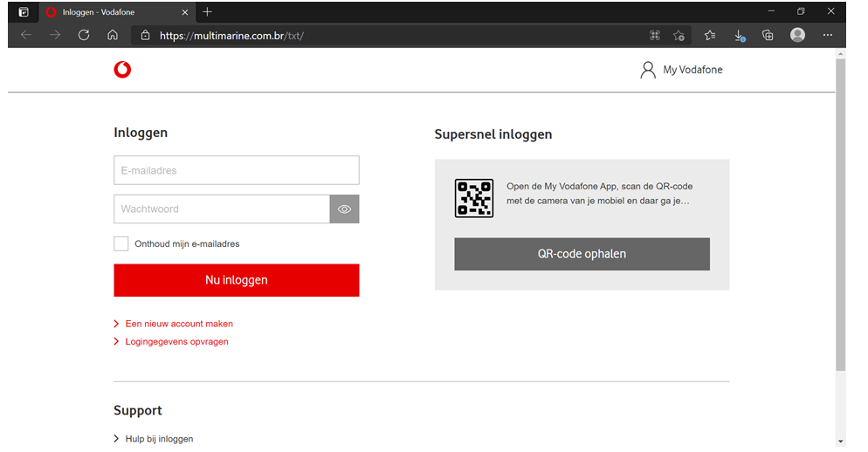This screenshot has height=452, width=868.
Task: Click the Wachtwoord input field
Action: (222, 209)
